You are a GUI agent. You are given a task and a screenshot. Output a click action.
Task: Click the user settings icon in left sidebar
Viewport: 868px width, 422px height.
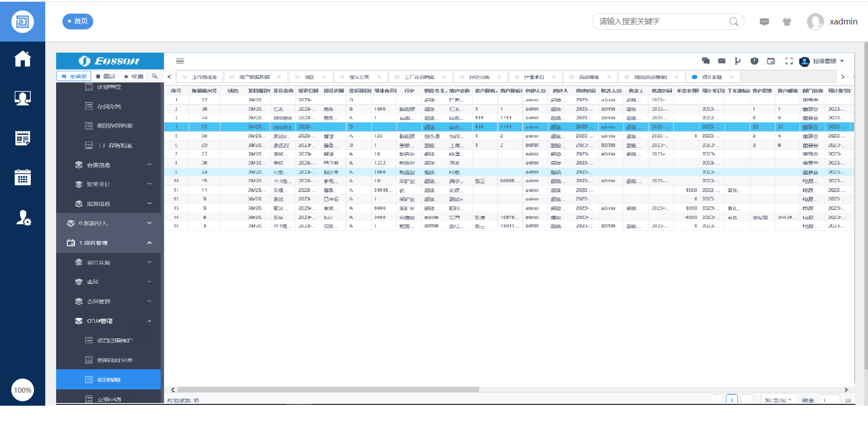[23, 218]
